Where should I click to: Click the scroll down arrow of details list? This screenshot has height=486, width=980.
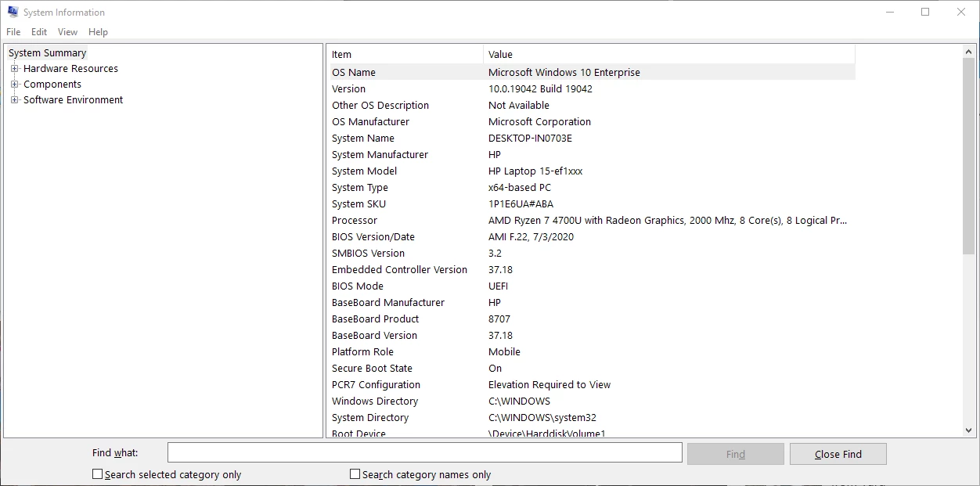pos(969,430)
